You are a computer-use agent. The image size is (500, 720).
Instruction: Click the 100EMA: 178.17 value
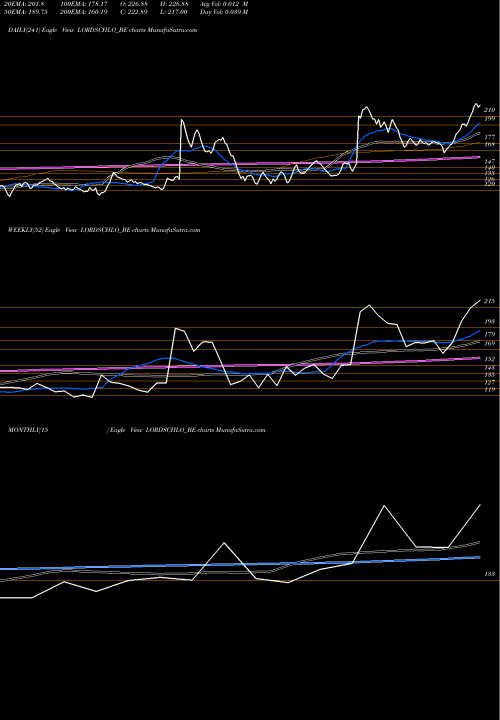86,4
